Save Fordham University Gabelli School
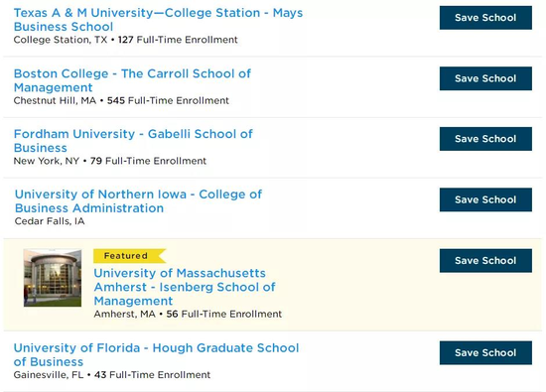546x392 pixels. (x=485, y=139)
